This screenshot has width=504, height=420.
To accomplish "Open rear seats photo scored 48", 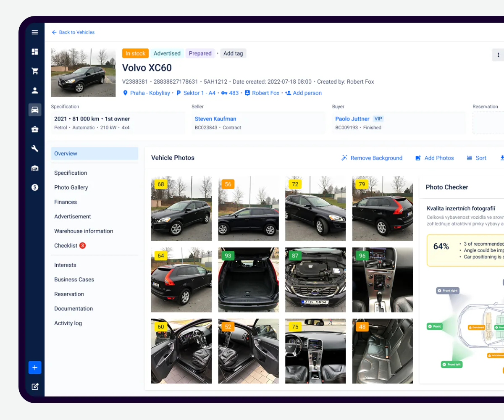I will pyautogui.click(x=383, y=351).
